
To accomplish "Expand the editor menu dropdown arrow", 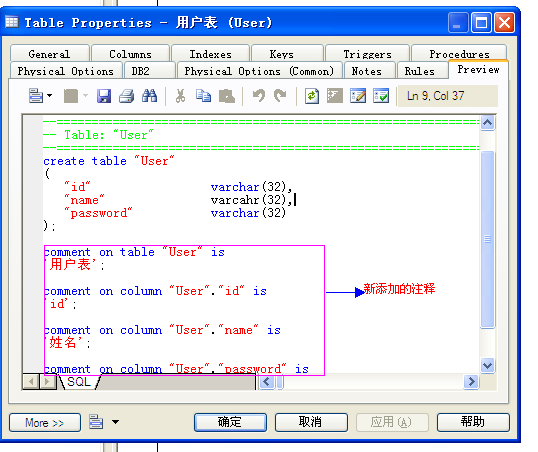I will [x=50, y=96].
